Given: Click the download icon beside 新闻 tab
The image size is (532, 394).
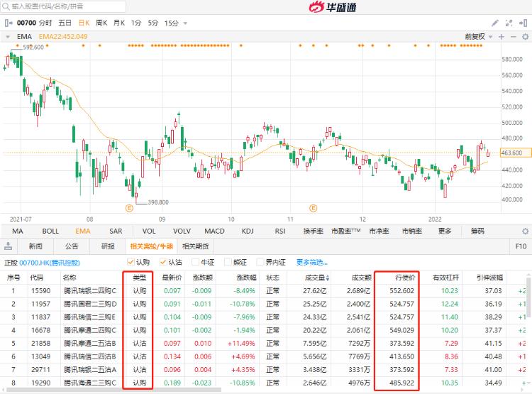Looking at the screenshot, I should 8,247.
